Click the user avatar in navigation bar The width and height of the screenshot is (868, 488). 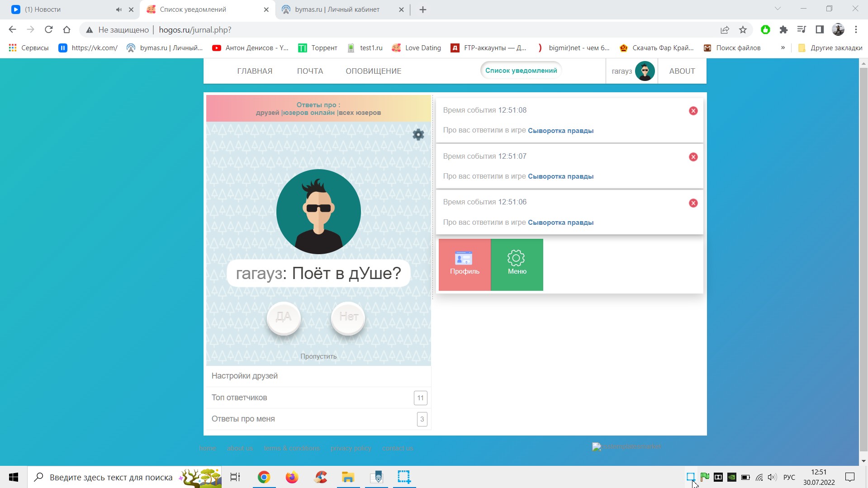[x=645, y=71]
